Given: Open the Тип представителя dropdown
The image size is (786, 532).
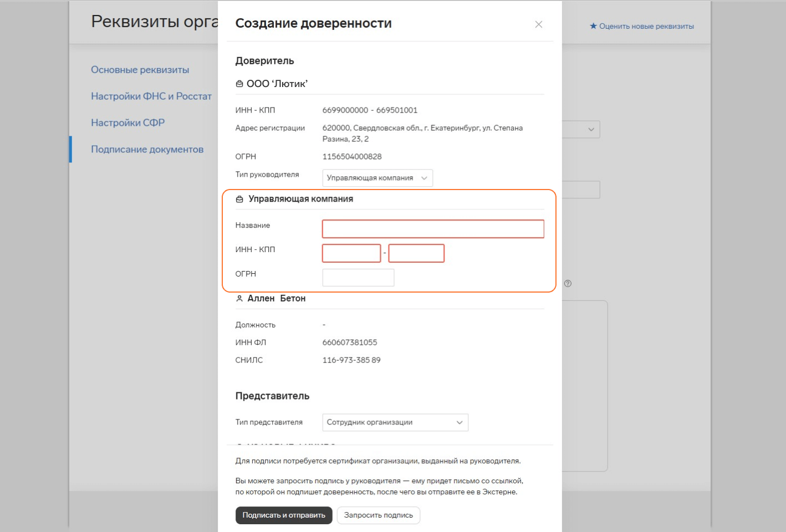Looking at the screenshot, I should point(395,422).
